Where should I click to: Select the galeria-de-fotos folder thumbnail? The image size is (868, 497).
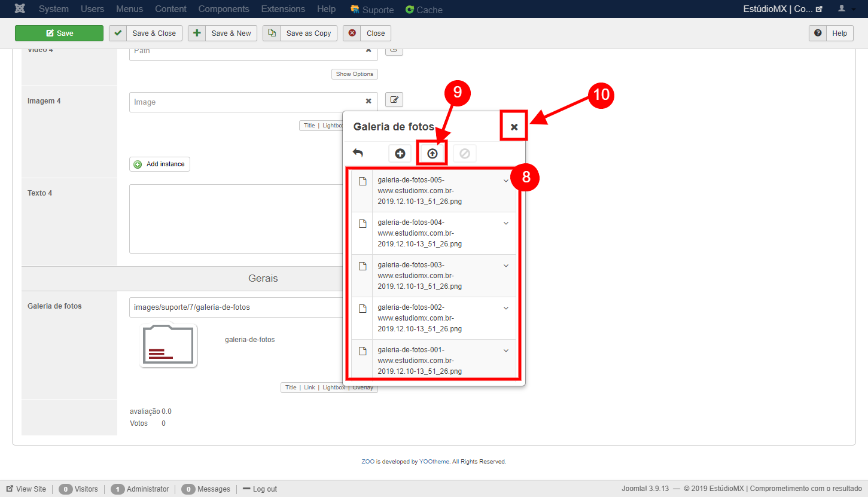pyautogui.click(x=168, y=346)
